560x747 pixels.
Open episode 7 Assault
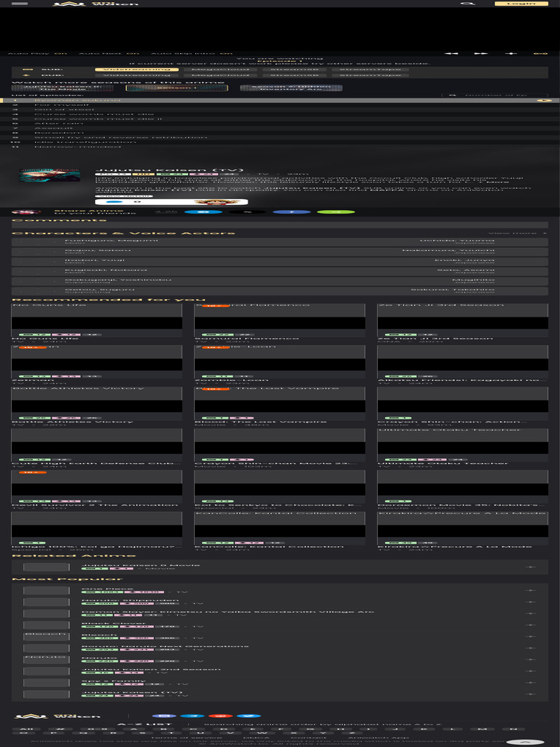pyautogui.click(x=280, y=128)
